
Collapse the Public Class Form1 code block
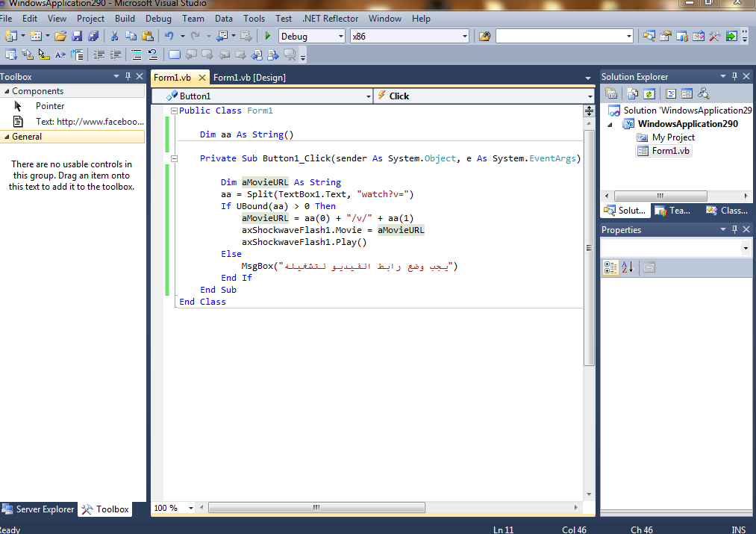point(174,111)
